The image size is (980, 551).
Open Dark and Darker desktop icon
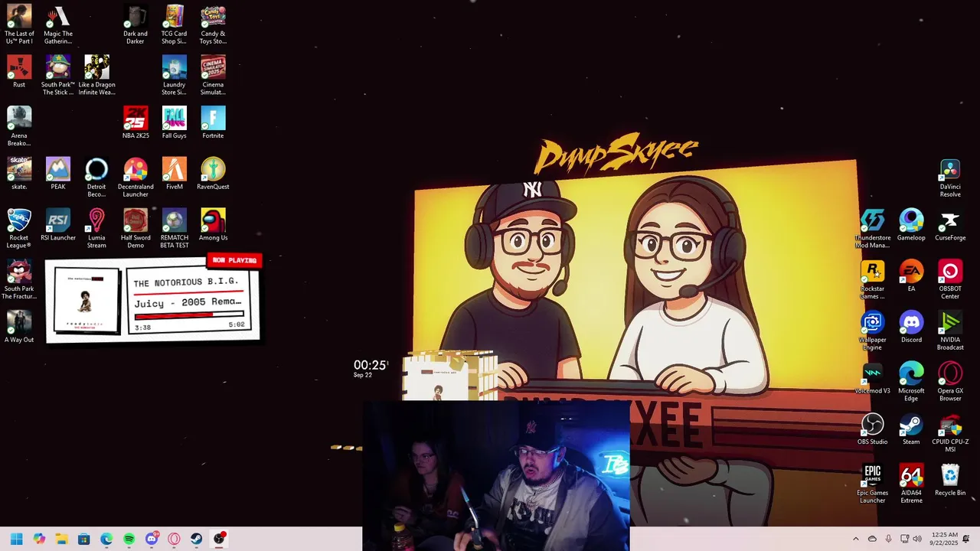pyautogui.click(x=136, y=24)
